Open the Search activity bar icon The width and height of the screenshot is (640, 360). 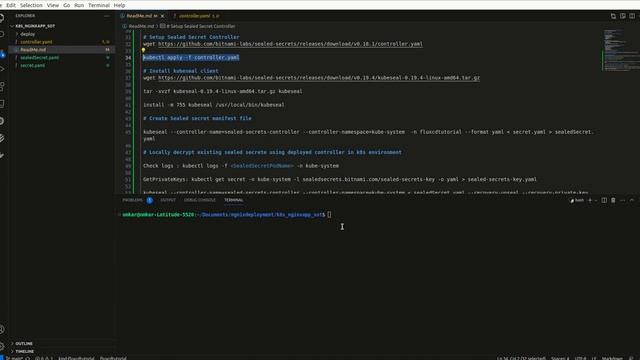(x=2, y=34)
